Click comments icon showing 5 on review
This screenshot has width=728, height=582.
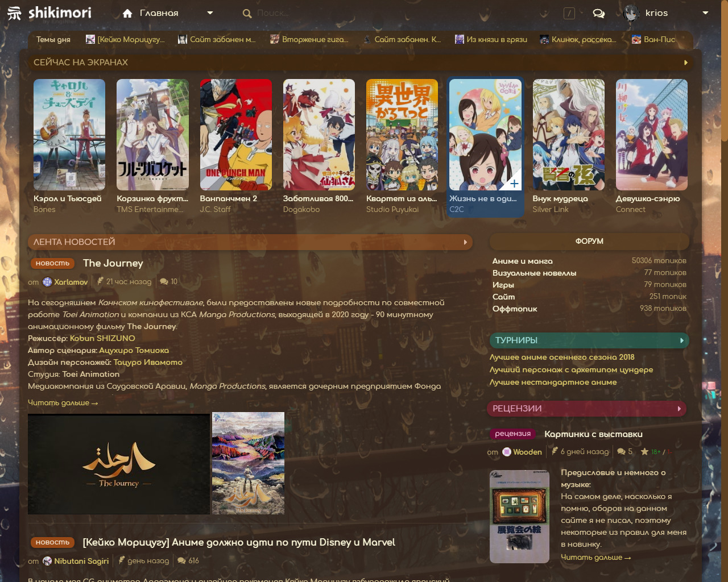[x=621, y=451]
